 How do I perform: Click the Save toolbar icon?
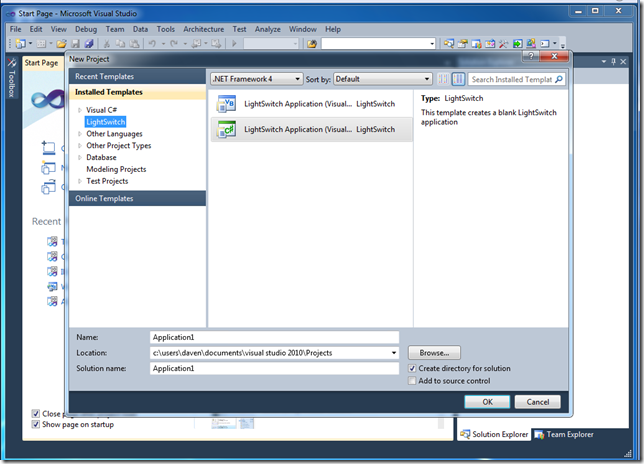coord(76,44)
